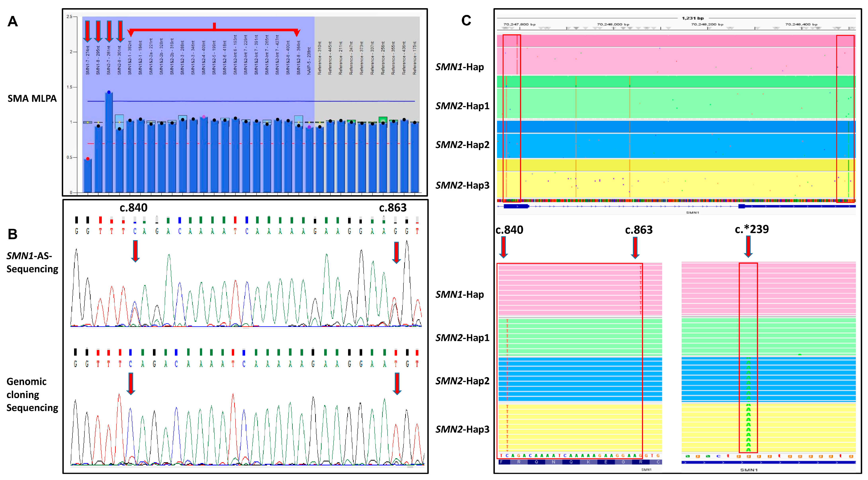The image size is (868, 480).
Task: Click the 'Reference - 175nt' probe label
Action: coord(414,58)
